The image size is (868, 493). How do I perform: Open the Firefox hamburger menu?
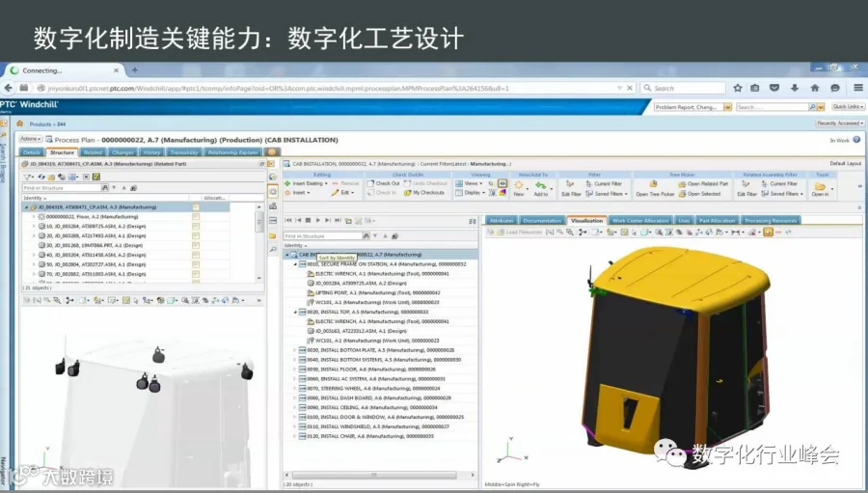pos(858,88)
